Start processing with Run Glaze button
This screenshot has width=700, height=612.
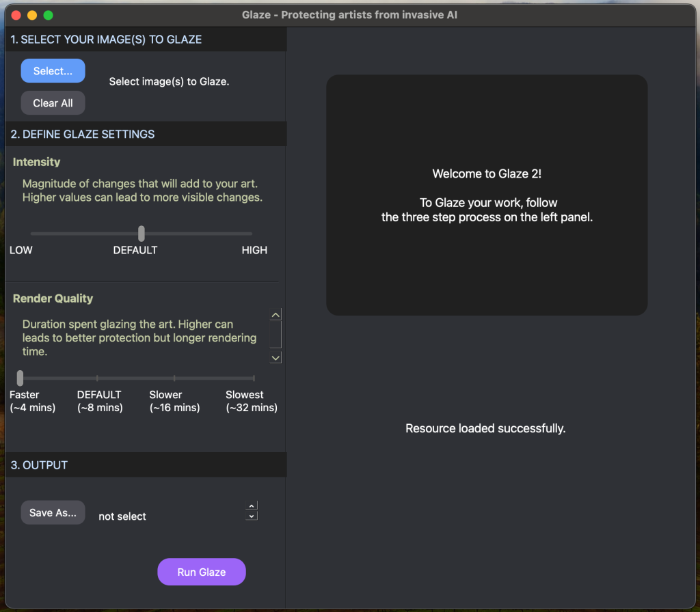(x=201, y=572)
